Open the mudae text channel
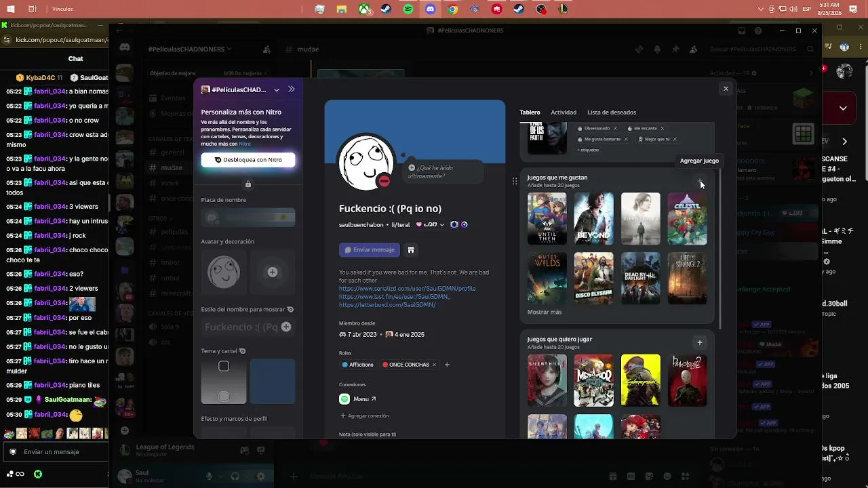Screen dimensions: 868x488 (172, 167)
